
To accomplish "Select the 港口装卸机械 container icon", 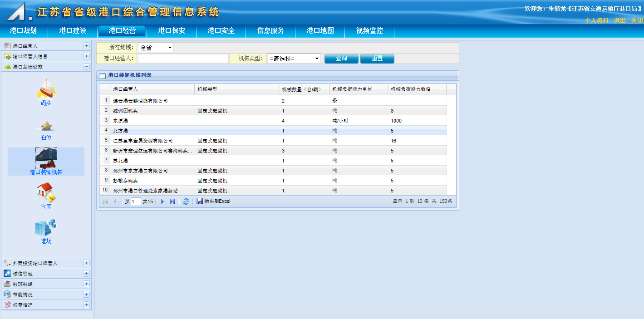I will click(x=46, y=159).
